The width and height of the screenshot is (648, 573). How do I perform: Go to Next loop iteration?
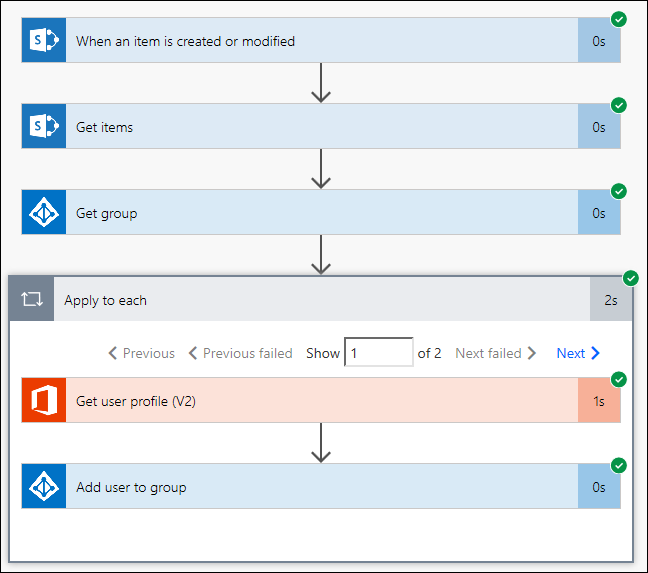pos(578,353)
